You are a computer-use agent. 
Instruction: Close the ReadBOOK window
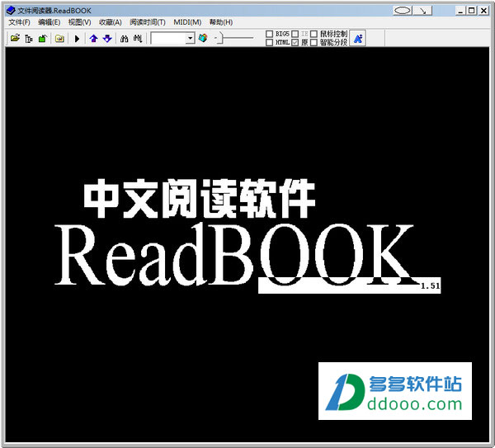click(483, 11)
